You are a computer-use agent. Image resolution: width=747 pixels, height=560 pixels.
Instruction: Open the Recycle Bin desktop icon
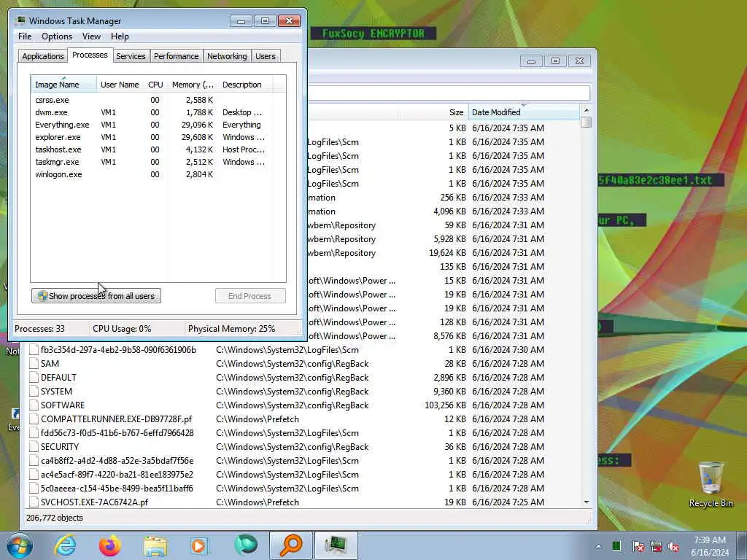[711, 484]
